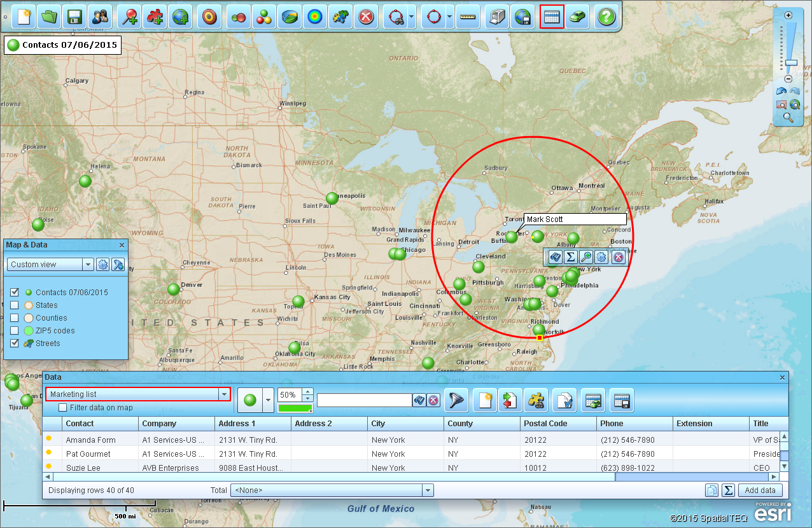
Task: Open the concentric target radius tool
Action: point(209,17)
